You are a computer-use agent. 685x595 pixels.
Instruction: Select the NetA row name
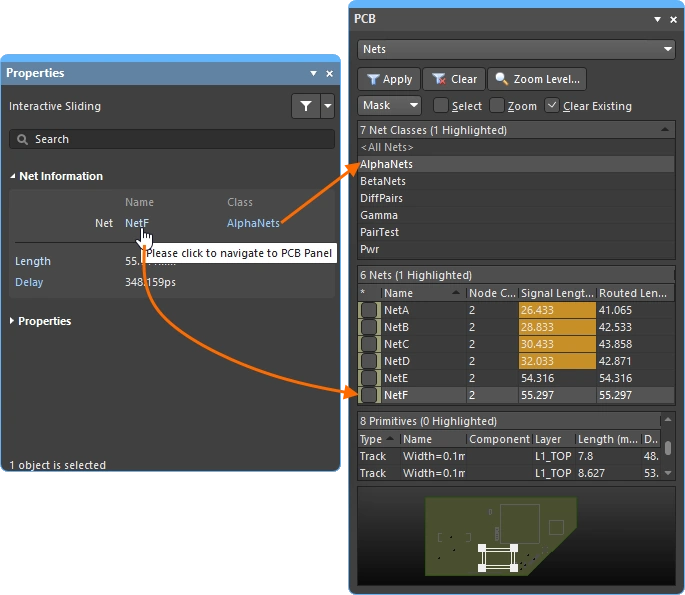click(x=396, y=310)
